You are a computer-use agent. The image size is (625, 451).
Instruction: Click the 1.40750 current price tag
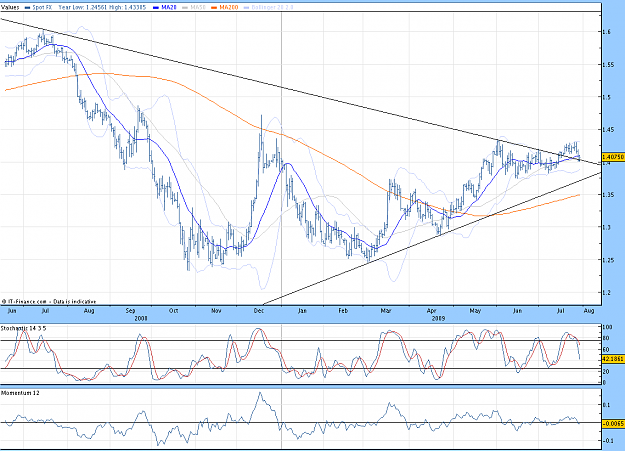[x=613, y=157]
